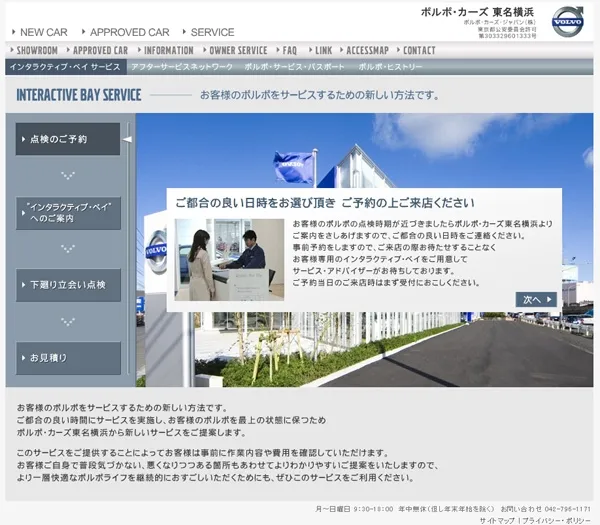Open the ボルボ・サービス・パスポート tab
The image size is (600, 525).
tap(295, 67)
